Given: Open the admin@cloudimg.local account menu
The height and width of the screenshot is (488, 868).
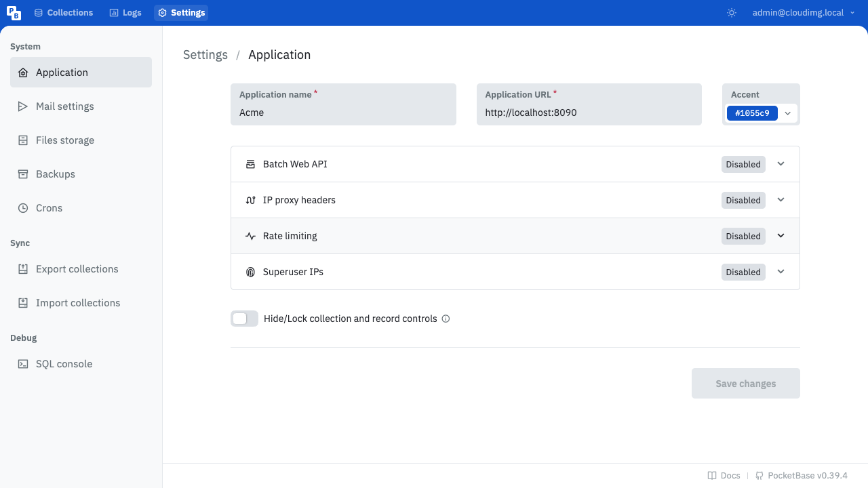Looking at the screenshot, I should 804,13.
